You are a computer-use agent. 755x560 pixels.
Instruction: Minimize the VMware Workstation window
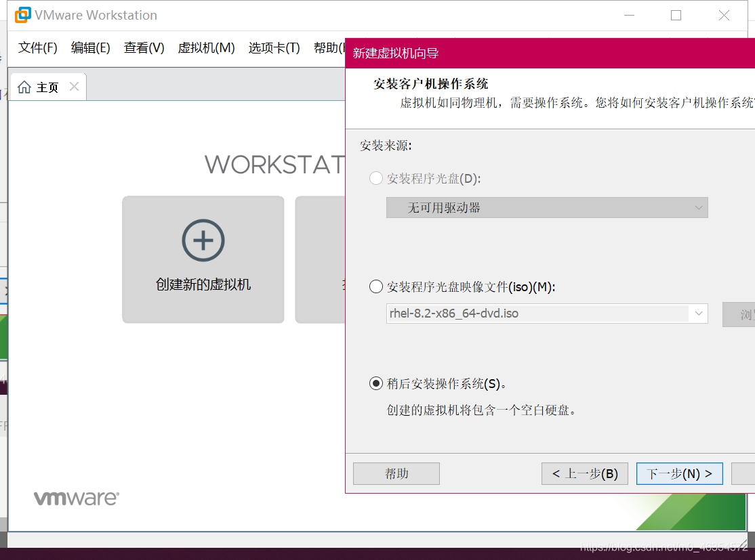629,16
